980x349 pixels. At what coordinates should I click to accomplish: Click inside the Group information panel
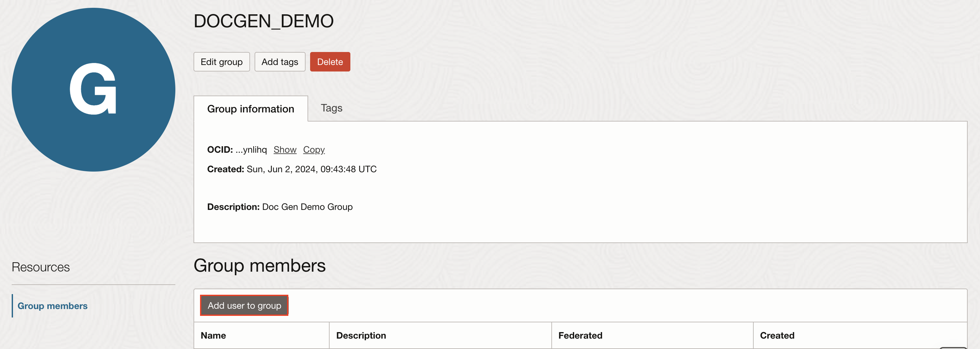click(571, 183)
